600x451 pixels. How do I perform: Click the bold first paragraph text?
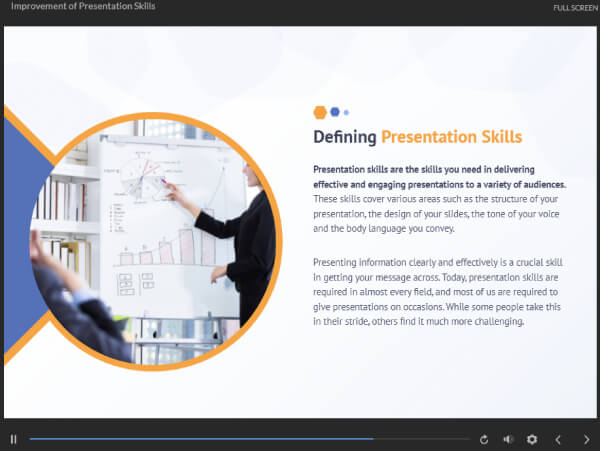coord(440,177)
